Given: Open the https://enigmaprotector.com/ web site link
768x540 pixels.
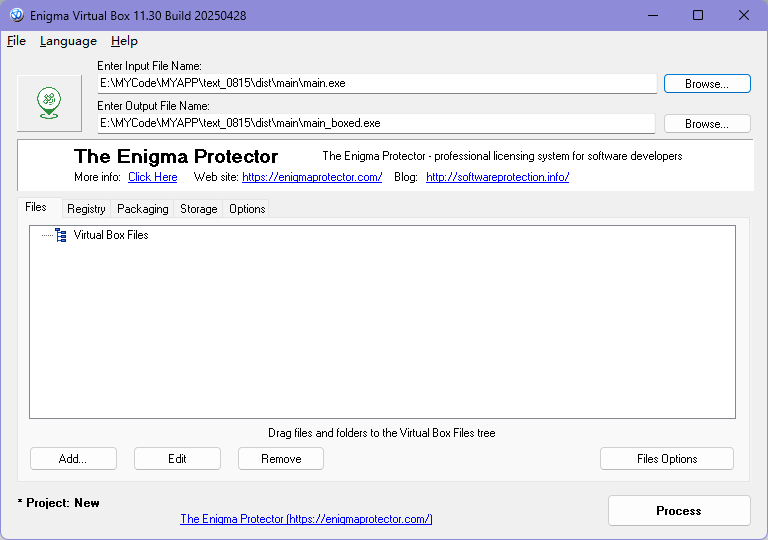Looking at the screenshot, I should [312, 177].
